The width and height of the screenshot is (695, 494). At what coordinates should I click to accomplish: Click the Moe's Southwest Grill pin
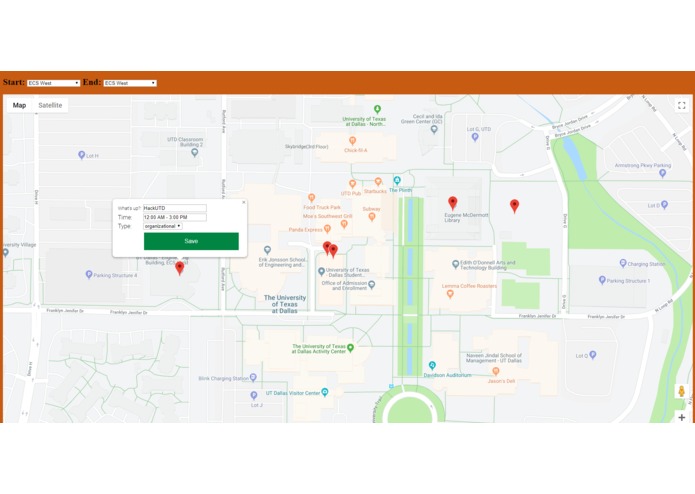click(x=344, y=225)
